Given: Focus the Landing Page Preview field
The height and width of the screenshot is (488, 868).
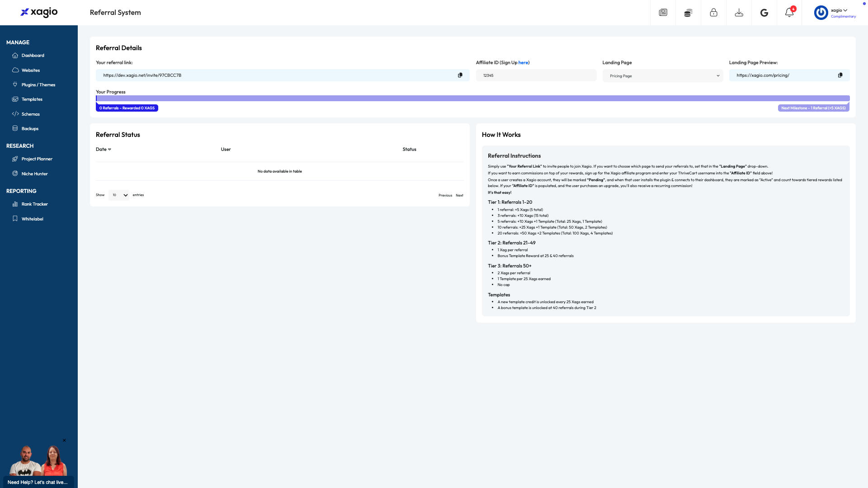Looking at the screenshot, I should click(789, 75).
